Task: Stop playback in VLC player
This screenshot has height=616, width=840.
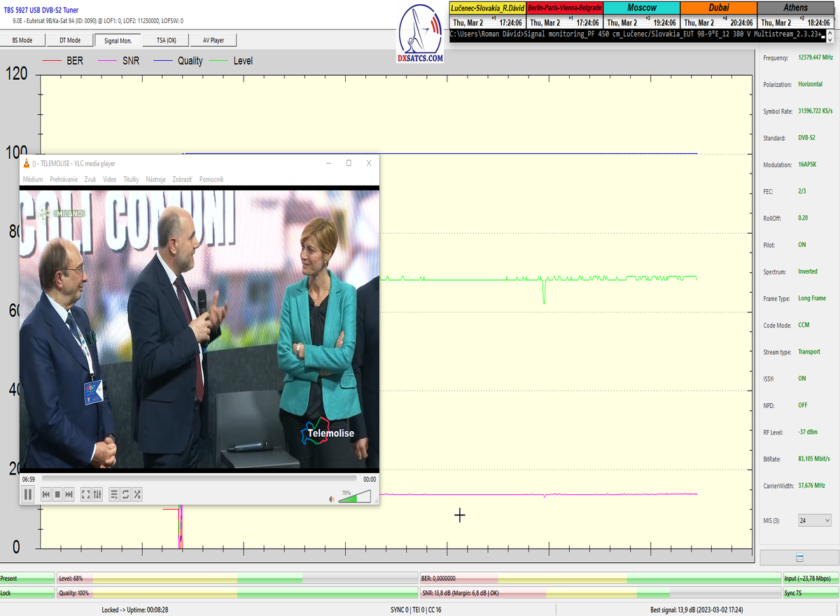Action: coord(58,494)
